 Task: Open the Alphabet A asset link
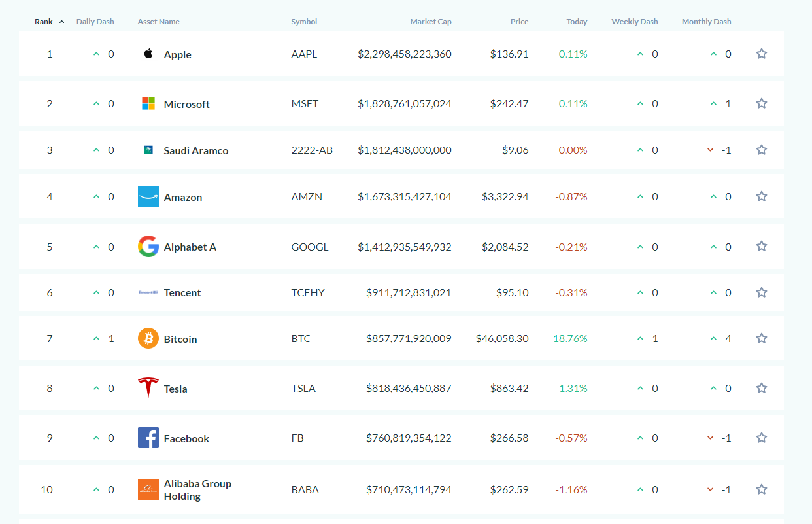coord(190,247)
